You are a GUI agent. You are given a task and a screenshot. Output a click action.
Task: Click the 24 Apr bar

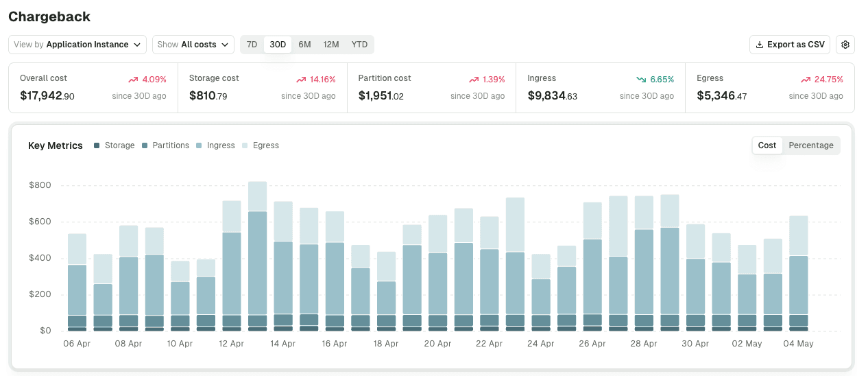[x=541, y=293]
